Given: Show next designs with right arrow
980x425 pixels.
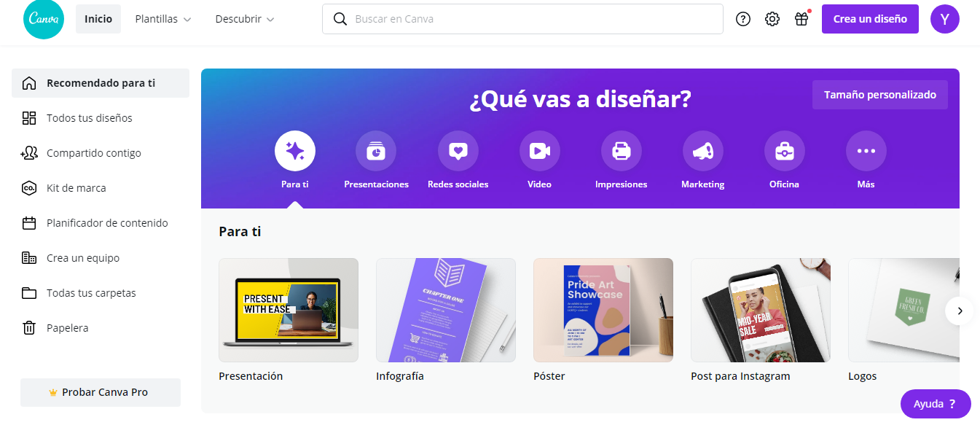Looking at the screenshot, I should (960, 311).
